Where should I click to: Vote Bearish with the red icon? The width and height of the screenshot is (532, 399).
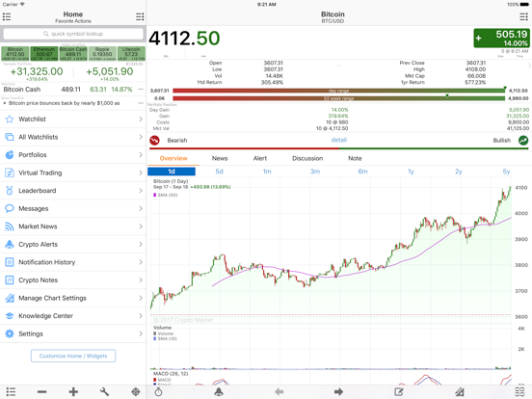pyautogui.click(x=155, y=140)
